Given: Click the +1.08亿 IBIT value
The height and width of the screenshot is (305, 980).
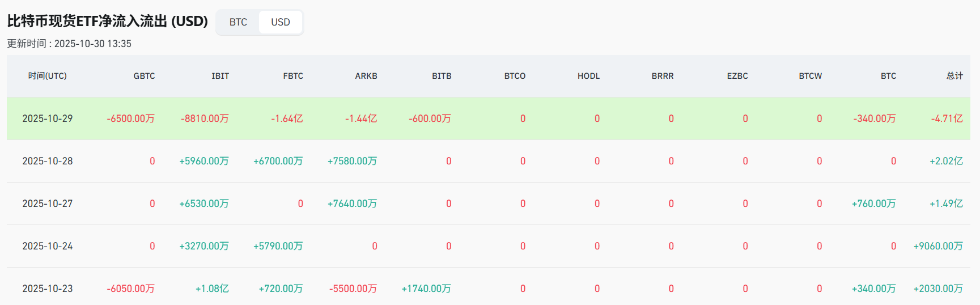Looking at the screenshot, I should point(212,289).
